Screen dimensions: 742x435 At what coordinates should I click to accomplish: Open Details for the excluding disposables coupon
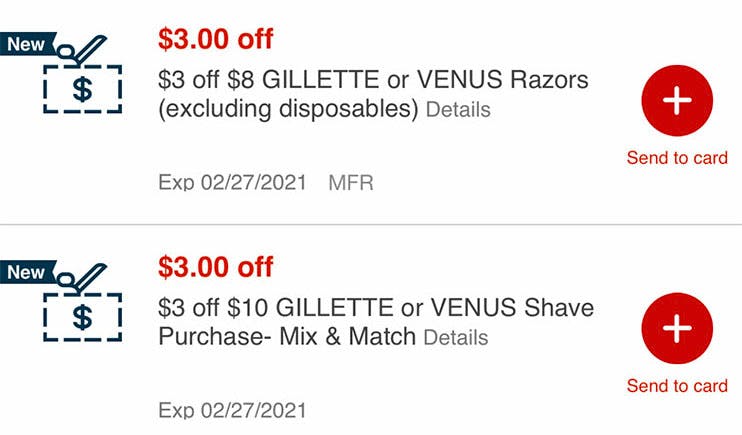(458, 110)
